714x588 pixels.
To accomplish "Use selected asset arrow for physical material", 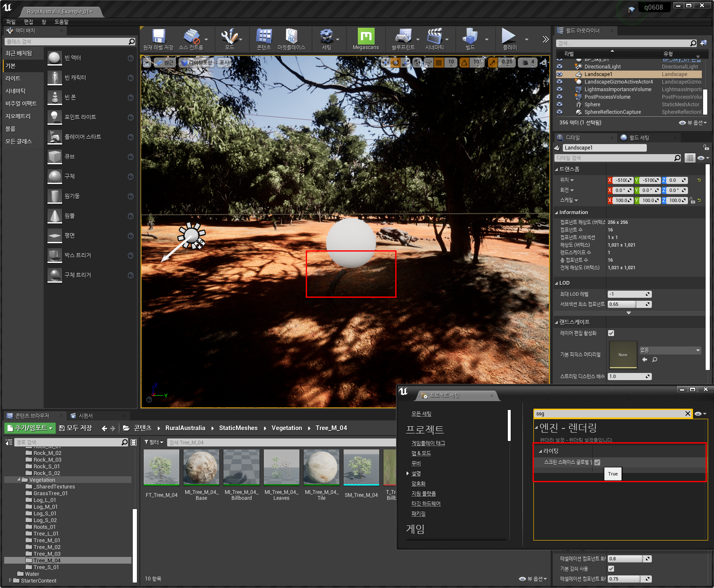I will point(645,360).
